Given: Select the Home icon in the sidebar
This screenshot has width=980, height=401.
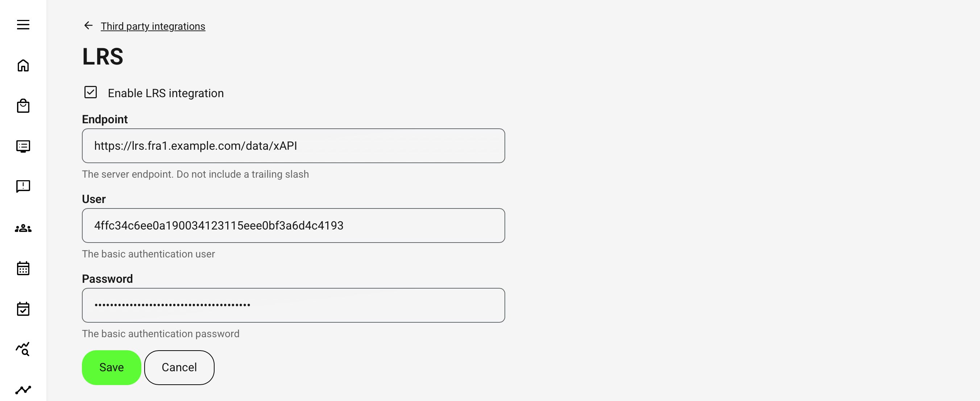Looking at the screenshot, I should [24, 65].
